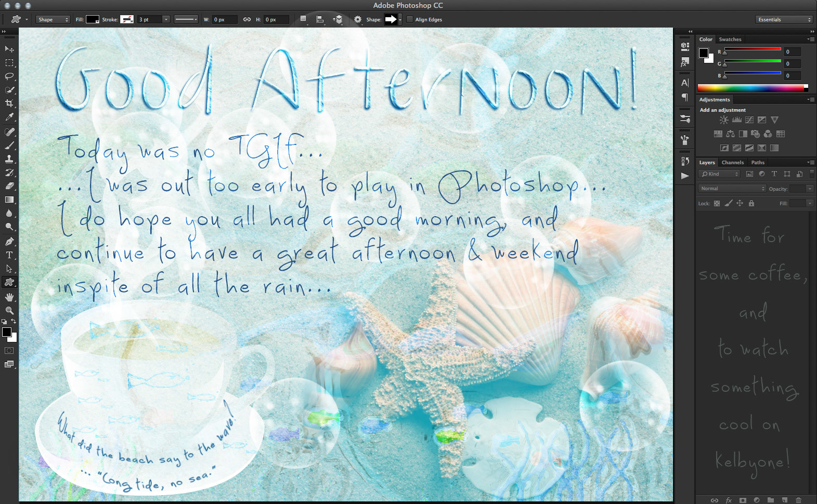This screenshot has height=504, width=817.
Task: Toggle the link width and height icon
Action: click(x=247, y=20)
